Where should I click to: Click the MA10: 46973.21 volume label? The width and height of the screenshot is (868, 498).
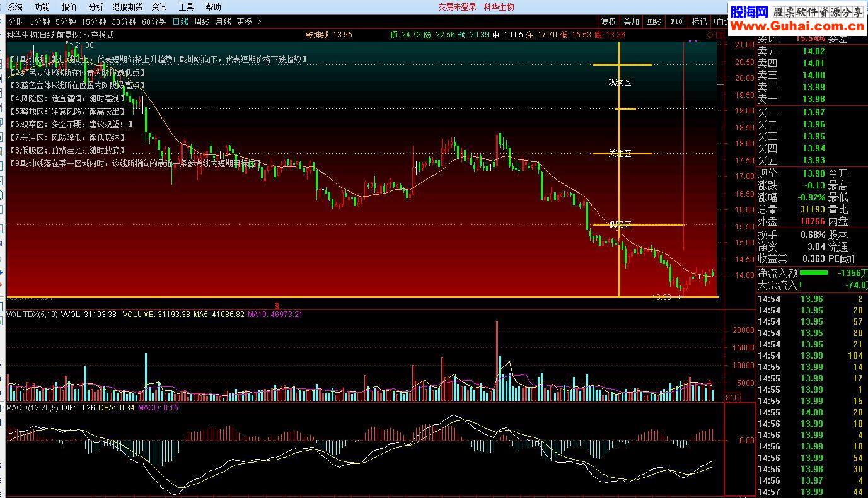click(x=275, y=314)
